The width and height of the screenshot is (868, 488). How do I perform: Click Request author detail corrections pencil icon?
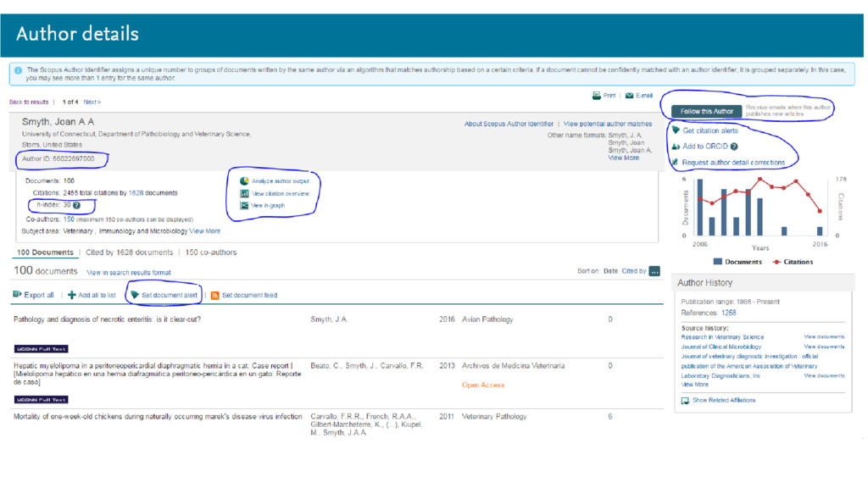click(676, 162)
